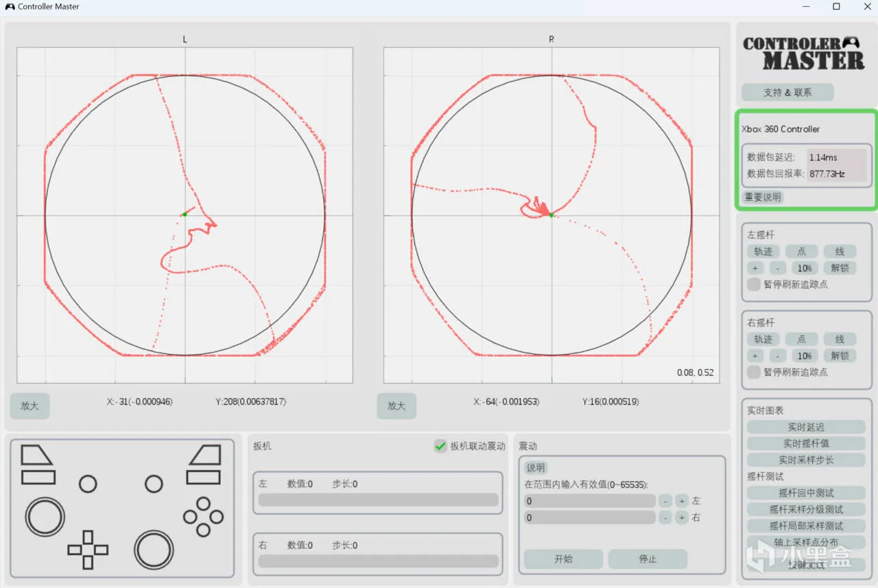Increase 右 vibration value with + button
This screenshot has height=588, width=878.
tap(681, 517)
